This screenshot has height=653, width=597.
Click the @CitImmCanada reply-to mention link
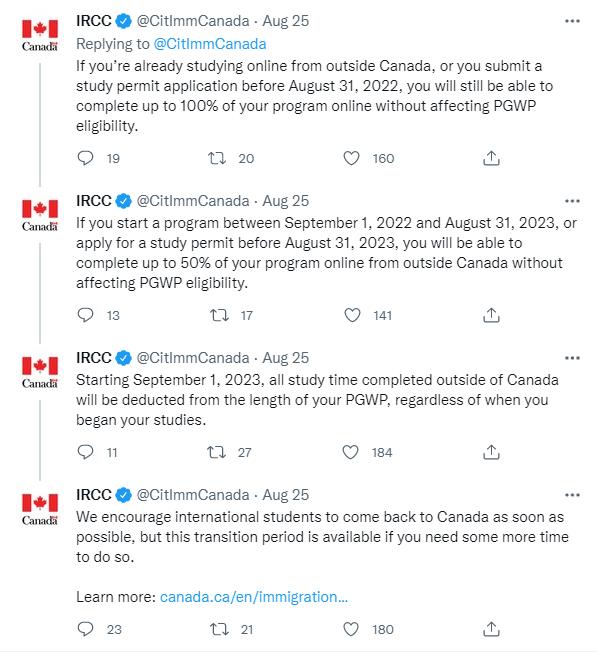coord(210,44)
